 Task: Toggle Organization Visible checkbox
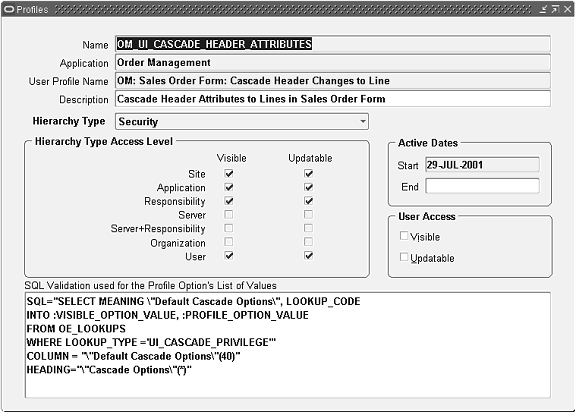coord(229,242)
